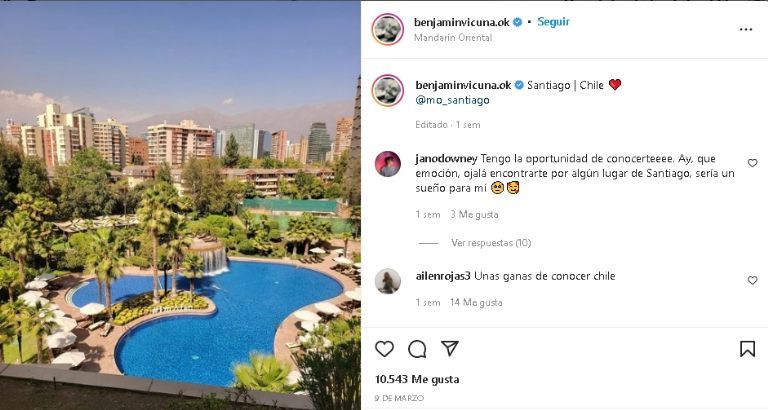Click benjaminvicuna.ok header profile picture

388,29
